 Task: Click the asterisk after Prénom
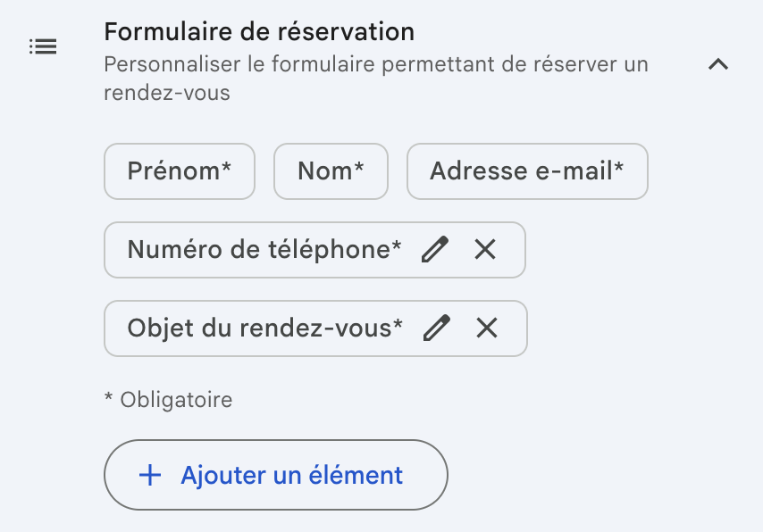(227, 168)
